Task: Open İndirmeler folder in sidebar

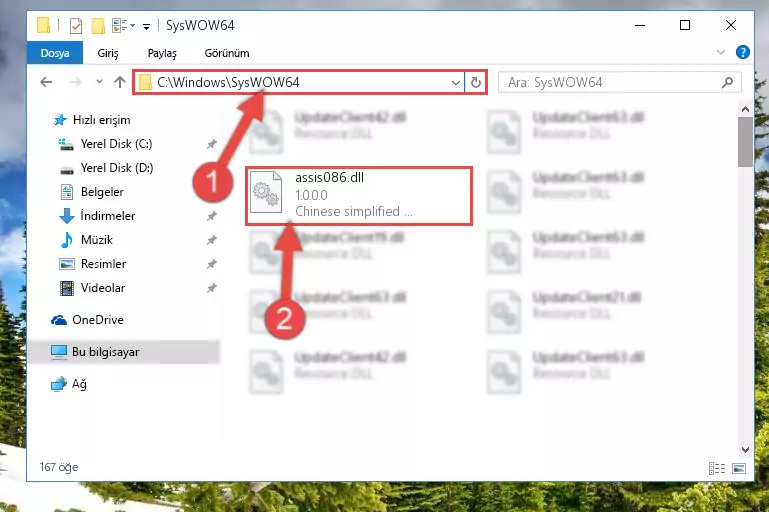Action: (107, 216)
